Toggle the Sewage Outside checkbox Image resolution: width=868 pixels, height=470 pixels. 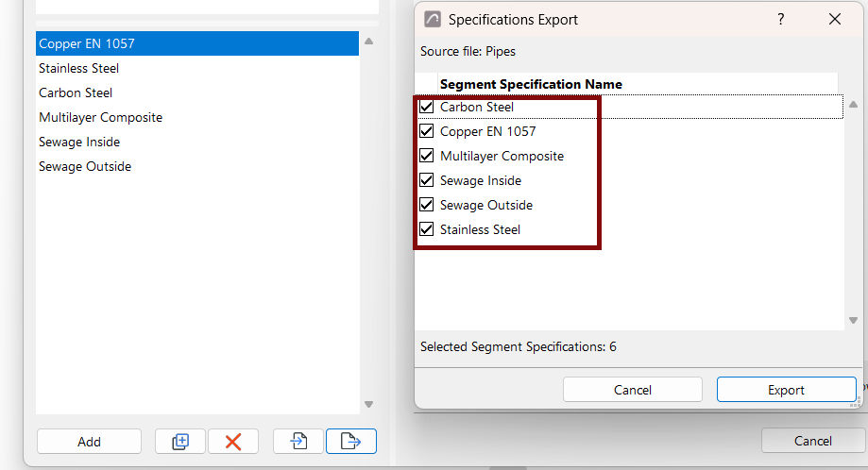pos(426,205)
